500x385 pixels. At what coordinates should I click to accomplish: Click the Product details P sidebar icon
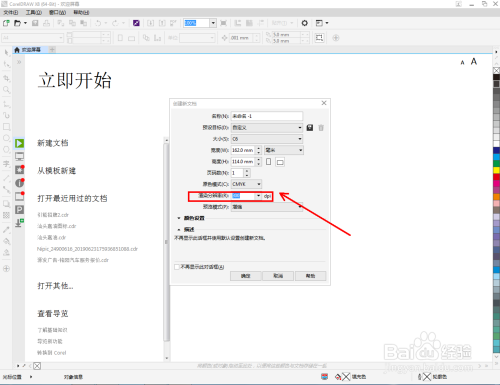coord(20,209)
